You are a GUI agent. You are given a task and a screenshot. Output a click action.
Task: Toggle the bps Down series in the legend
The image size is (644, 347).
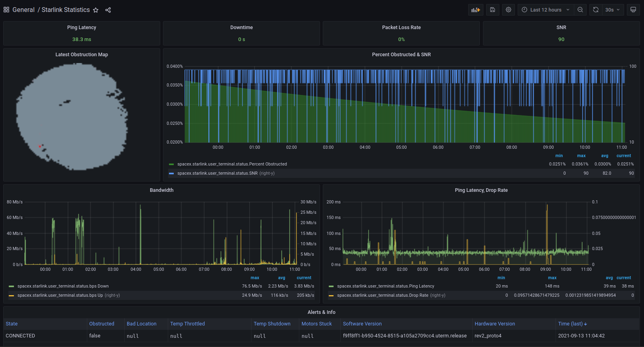(x=63, y=286)
